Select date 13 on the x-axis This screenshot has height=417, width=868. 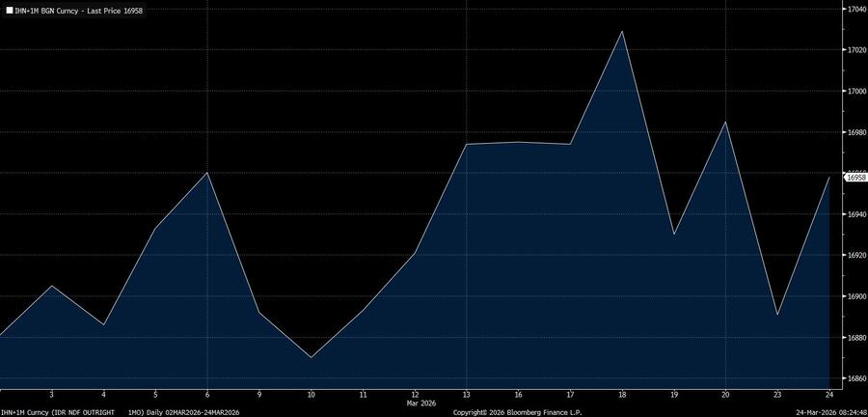466,395
